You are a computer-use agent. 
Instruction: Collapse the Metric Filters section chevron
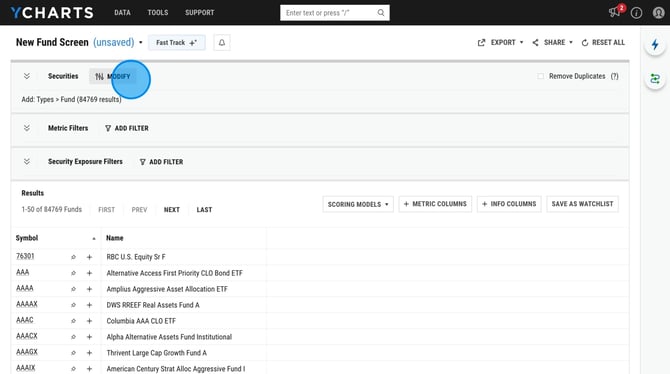point(27,128)
